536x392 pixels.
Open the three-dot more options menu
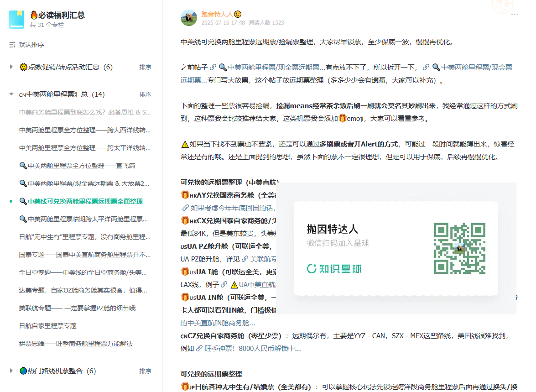[x=515, y=15]
